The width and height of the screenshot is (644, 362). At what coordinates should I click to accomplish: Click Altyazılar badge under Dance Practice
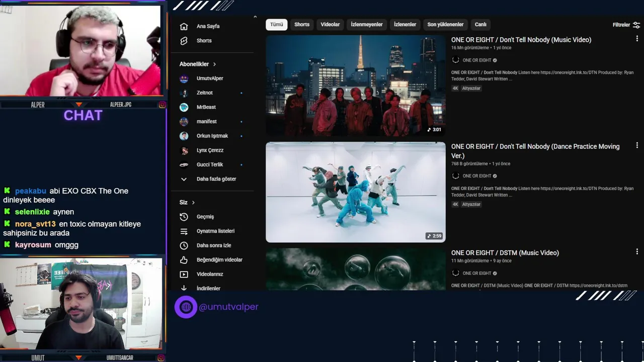point(471,205)
